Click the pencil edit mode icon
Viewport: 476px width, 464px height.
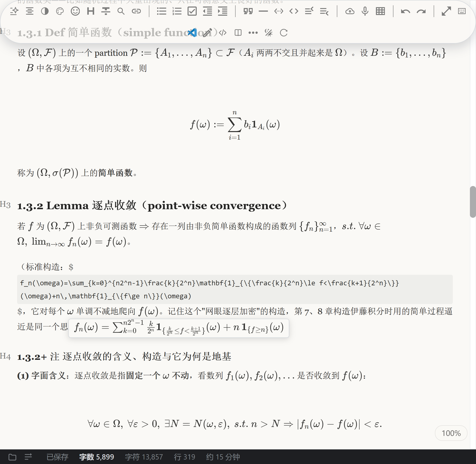click(x=207, y=32)
